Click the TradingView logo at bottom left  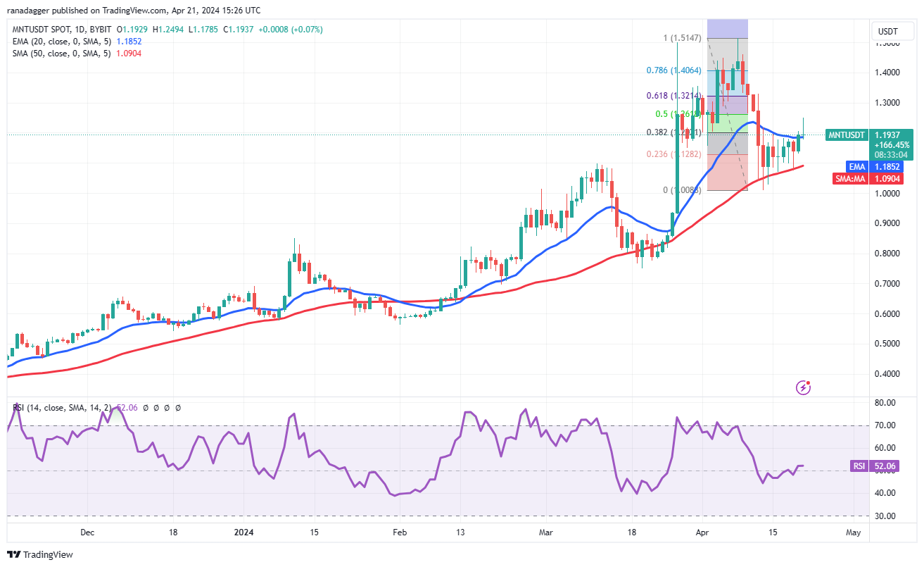(x=40, y=554)
